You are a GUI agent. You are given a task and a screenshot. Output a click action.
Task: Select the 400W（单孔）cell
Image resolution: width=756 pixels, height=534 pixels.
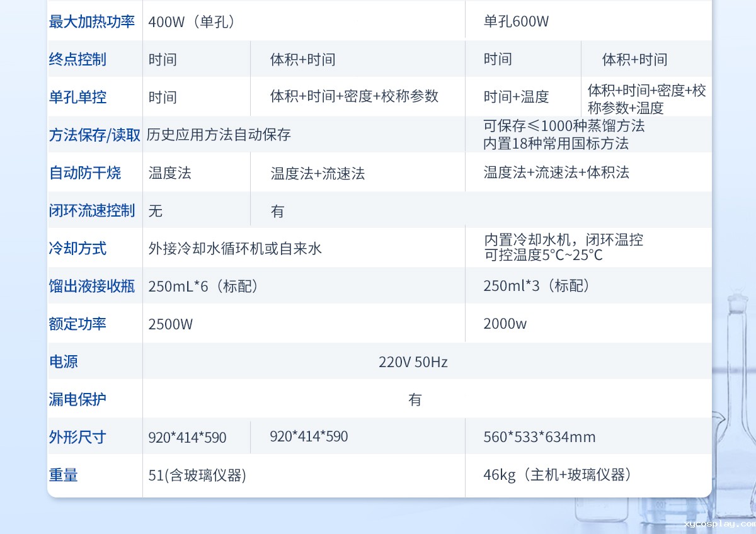[x=193, y=22]
